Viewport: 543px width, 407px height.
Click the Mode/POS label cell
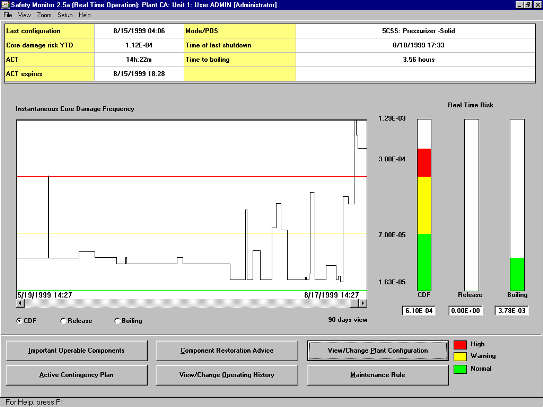coord(240,31)
